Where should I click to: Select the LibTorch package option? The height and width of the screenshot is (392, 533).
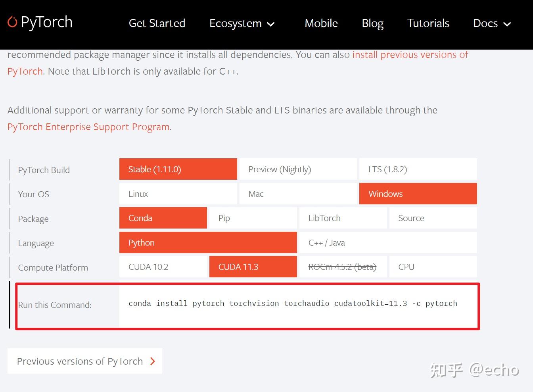[x=343, y=218]
